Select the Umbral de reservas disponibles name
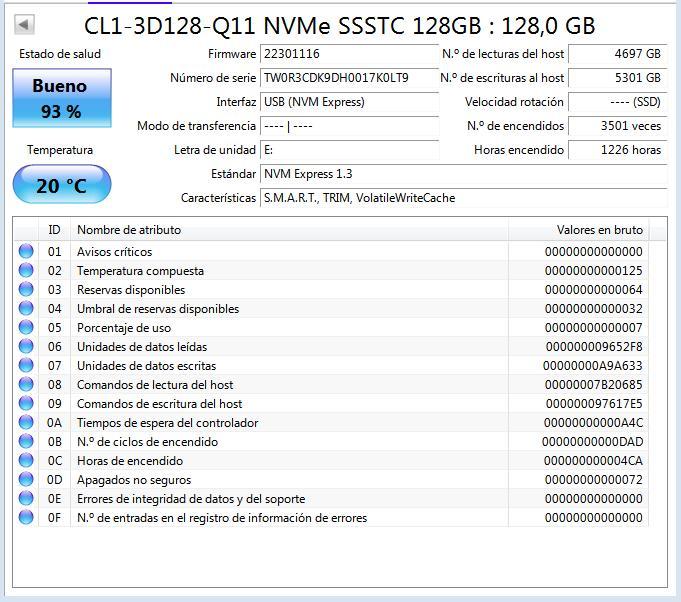 coord(158,309)
